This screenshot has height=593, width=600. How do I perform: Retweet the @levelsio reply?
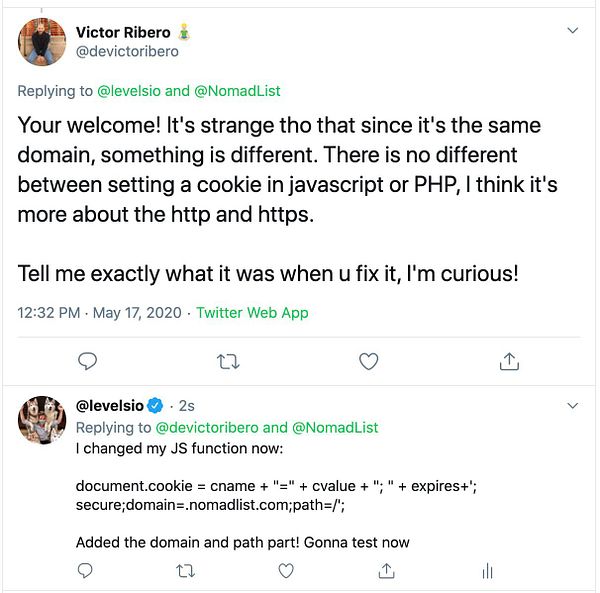[186, 571]
